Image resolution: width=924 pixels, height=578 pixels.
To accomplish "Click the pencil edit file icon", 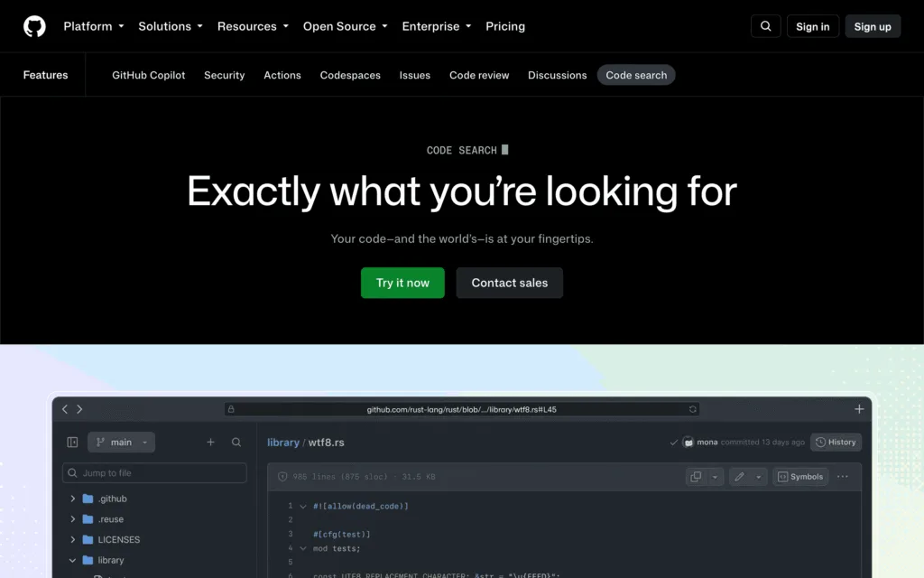I will [x=740, y=477].
